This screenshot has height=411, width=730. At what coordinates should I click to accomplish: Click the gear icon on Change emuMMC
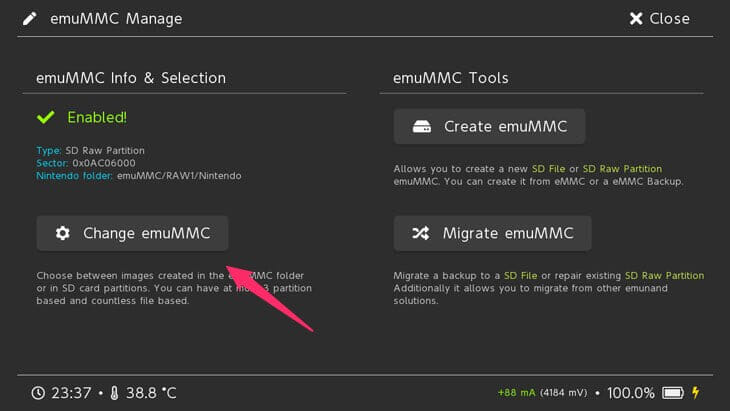click(x=63, y=233)
